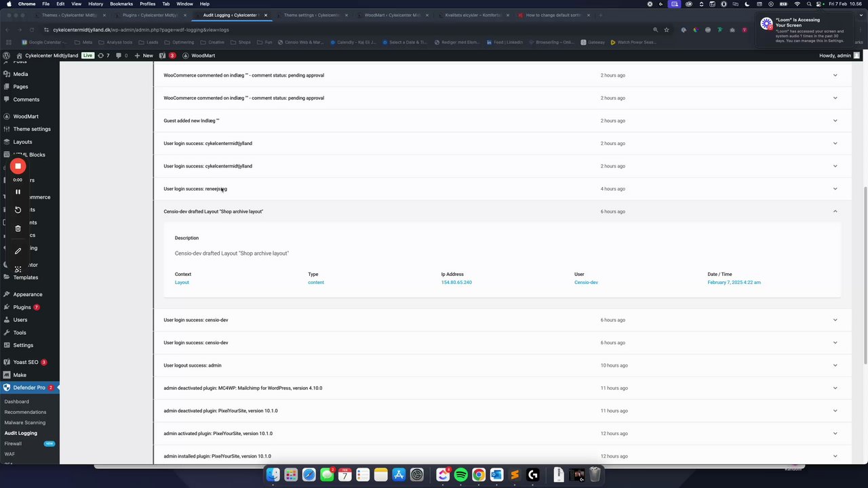Open Layouts in the sidebar
The image size is (868, 488).
(22, 142)
